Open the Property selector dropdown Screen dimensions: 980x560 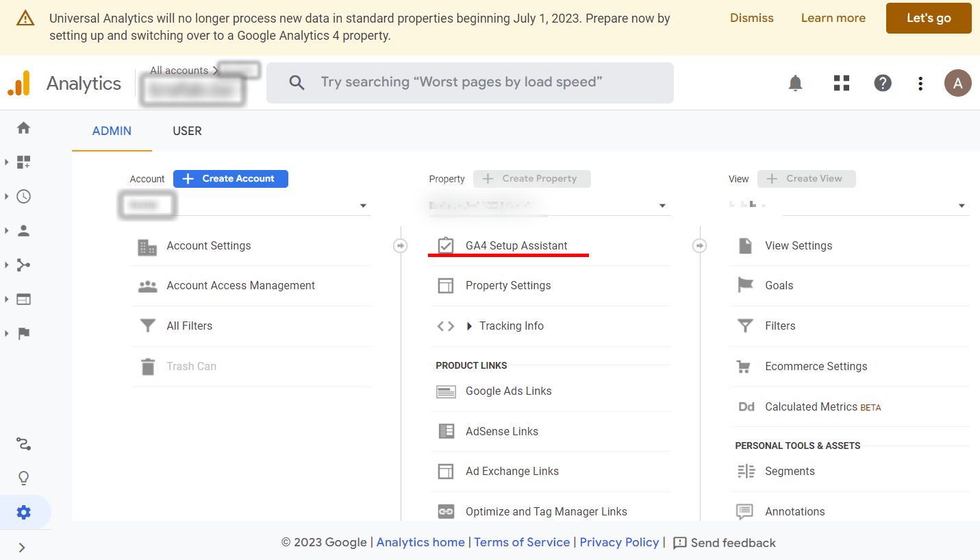coord(662,206)
